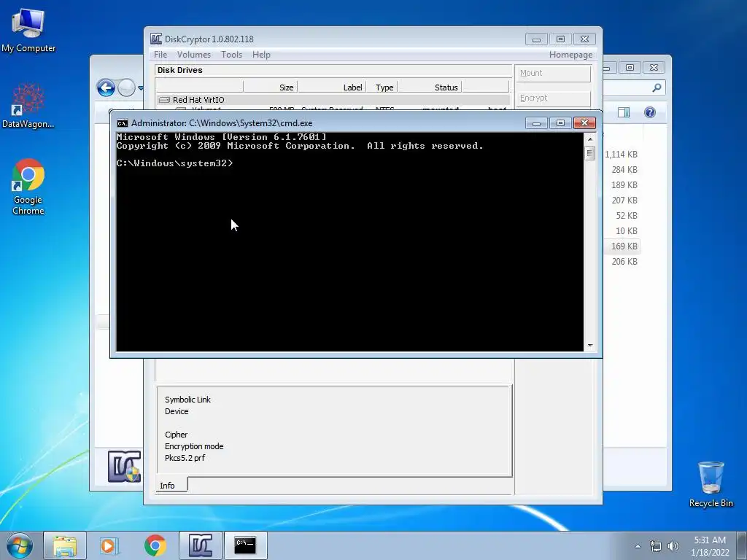Click Explorer back navigation arrow
747x560 pixels.
[106, 87]
